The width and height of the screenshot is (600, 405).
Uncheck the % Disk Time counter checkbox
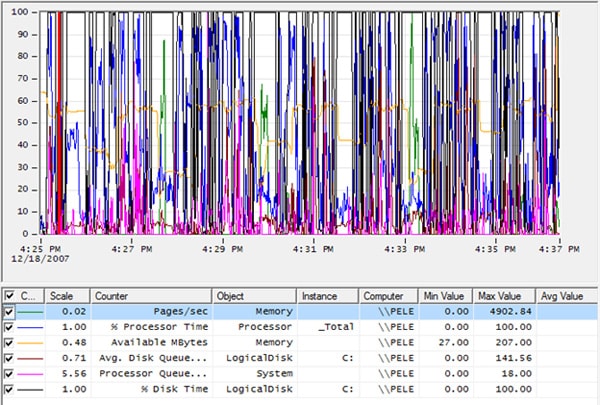pyautogui.click(x=9, y=389)
